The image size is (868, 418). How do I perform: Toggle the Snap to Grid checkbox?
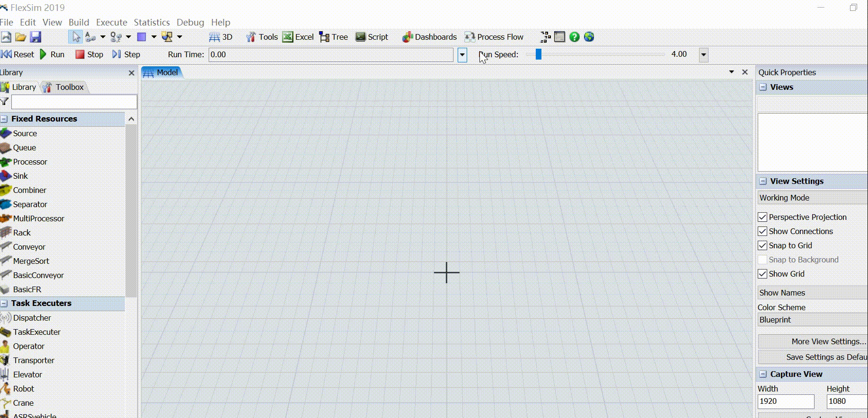(x=762, y=245)
